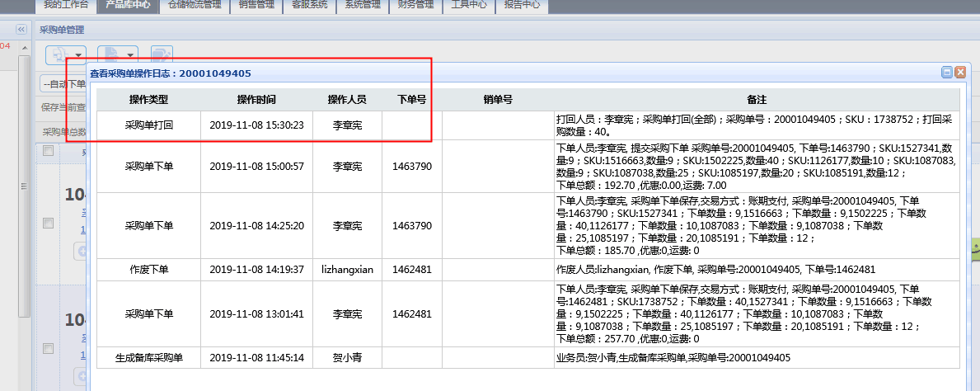Viewport: 980px width, 391px height.
Task: Tick the first purchase order row checkbox
Action: pos(48,223)
